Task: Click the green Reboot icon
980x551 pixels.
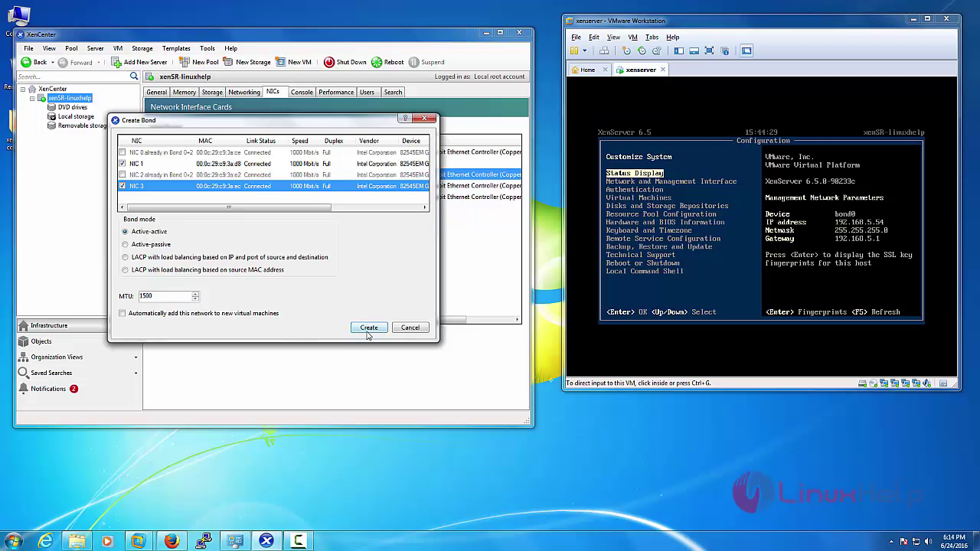Action: pyautogui.click(x=377, y=62)
